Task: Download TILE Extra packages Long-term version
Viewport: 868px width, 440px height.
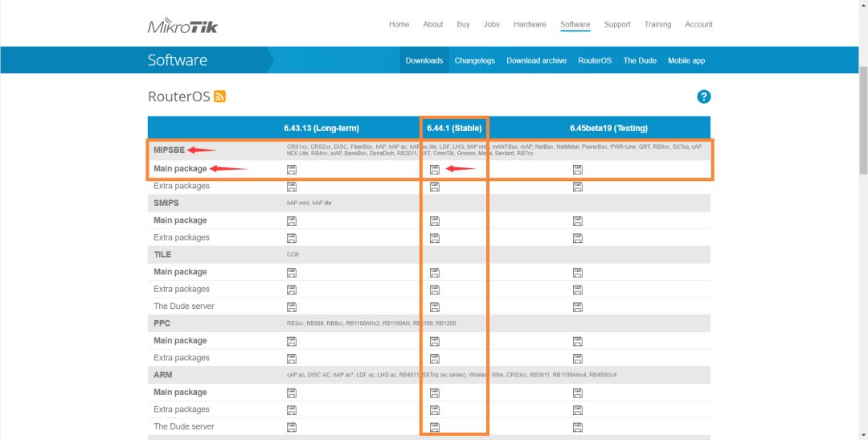Action: 292,290
